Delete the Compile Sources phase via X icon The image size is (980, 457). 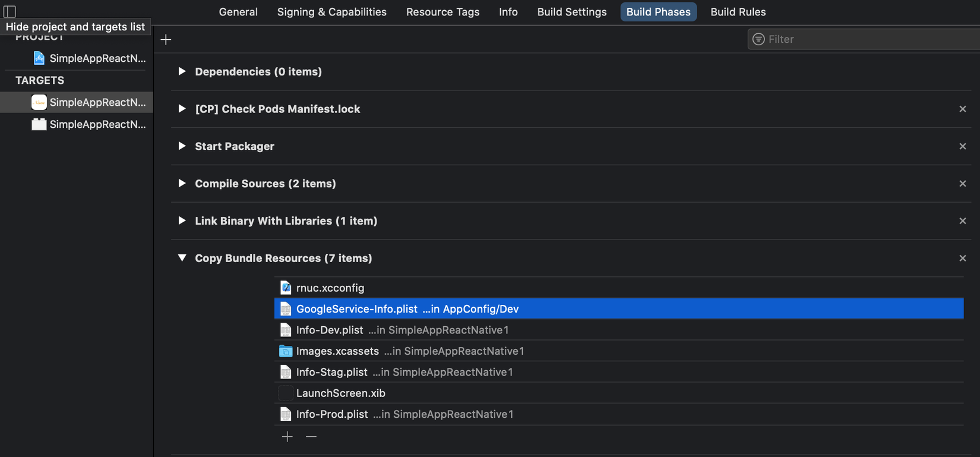[962, 184]
